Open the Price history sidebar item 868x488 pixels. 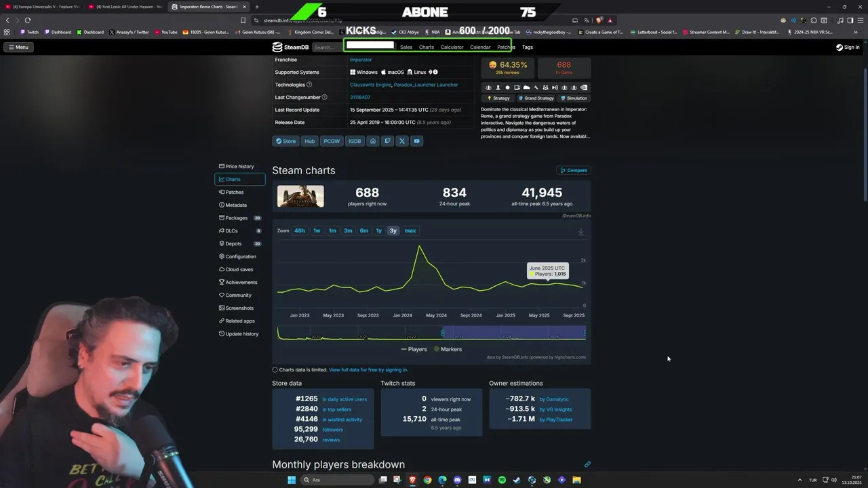pos(239,166)
